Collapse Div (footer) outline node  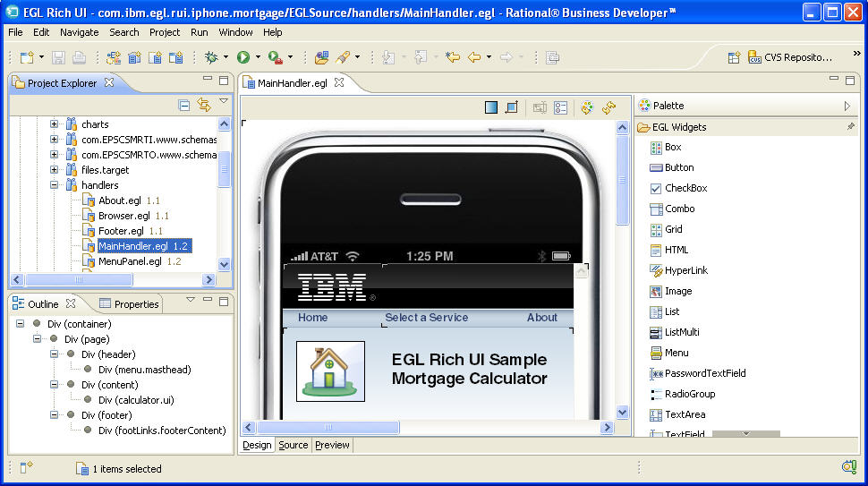tap(55, 414)
